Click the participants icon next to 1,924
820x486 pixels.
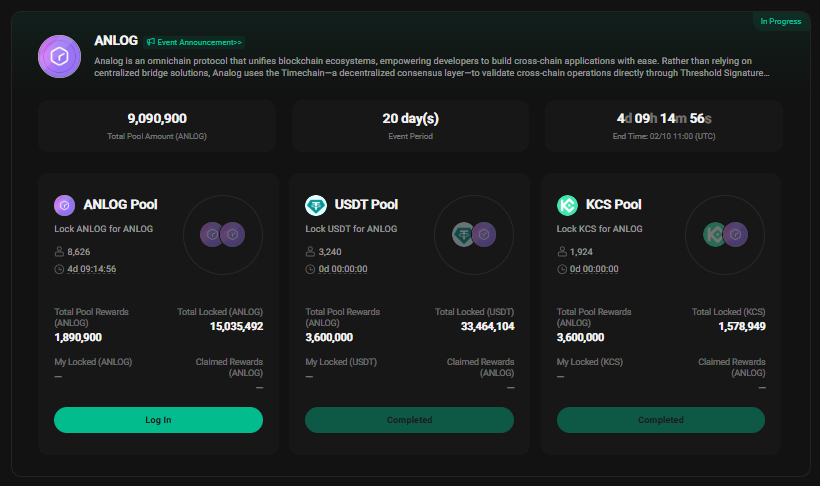pyautogui.click(x=562, y=252)
